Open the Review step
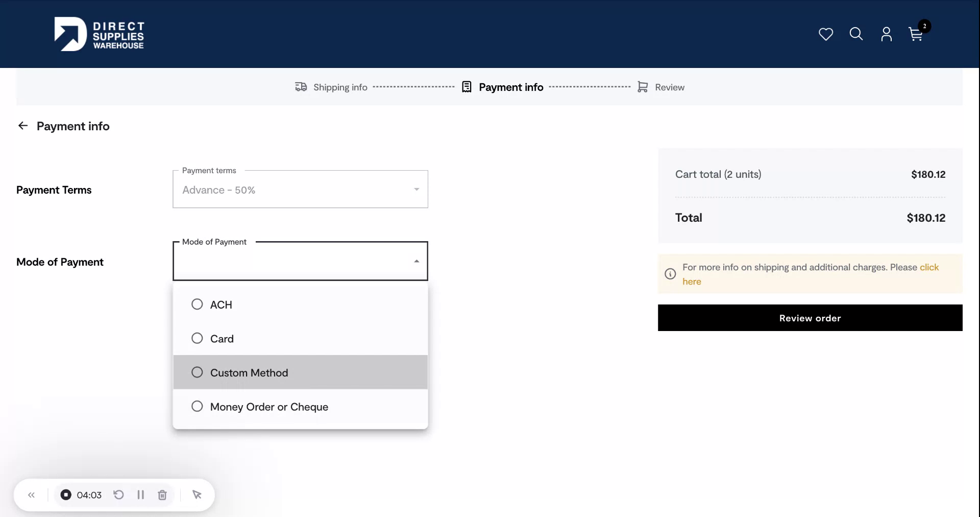Viewport: 980px width, 517px height. 661,87
